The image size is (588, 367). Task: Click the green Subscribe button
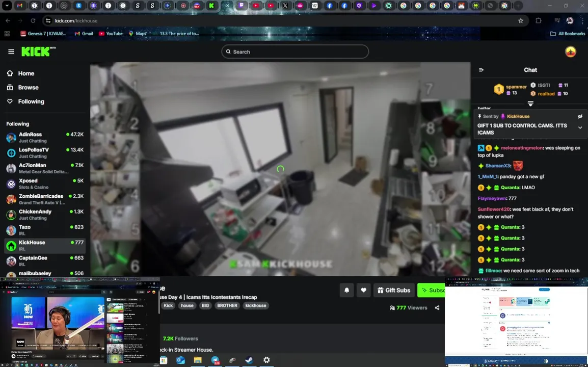click(431, 290)
